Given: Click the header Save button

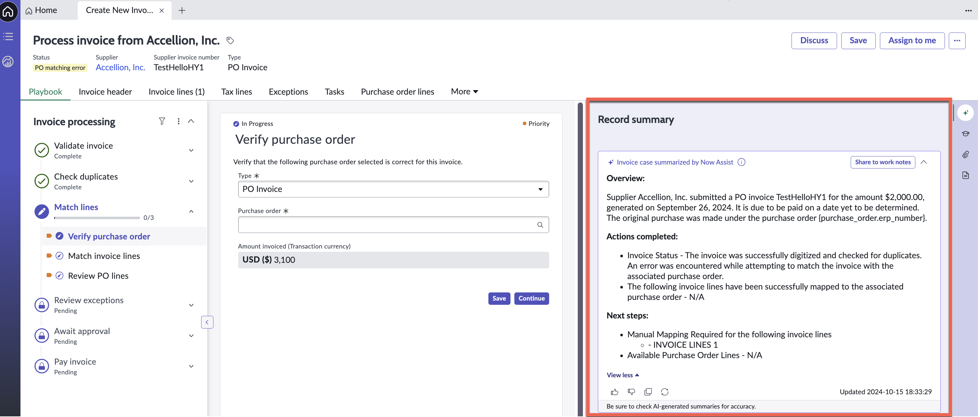Looking at the screenshot, I should pyautogui.click(x=858, y=41).
